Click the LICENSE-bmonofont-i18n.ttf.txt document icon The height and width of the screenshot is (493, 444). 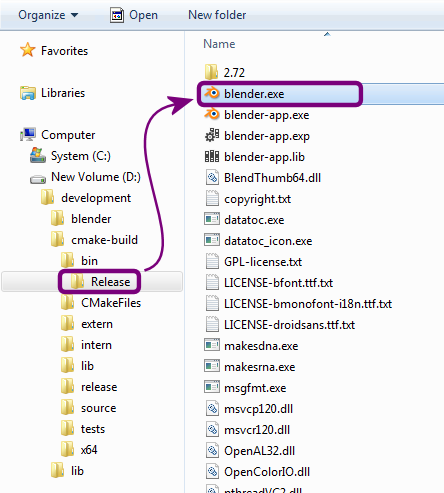tap(212, 303)
